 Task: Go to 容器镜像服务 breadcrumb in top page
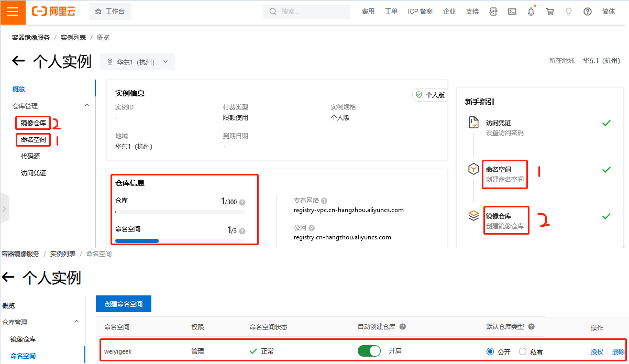coord(31,38)
